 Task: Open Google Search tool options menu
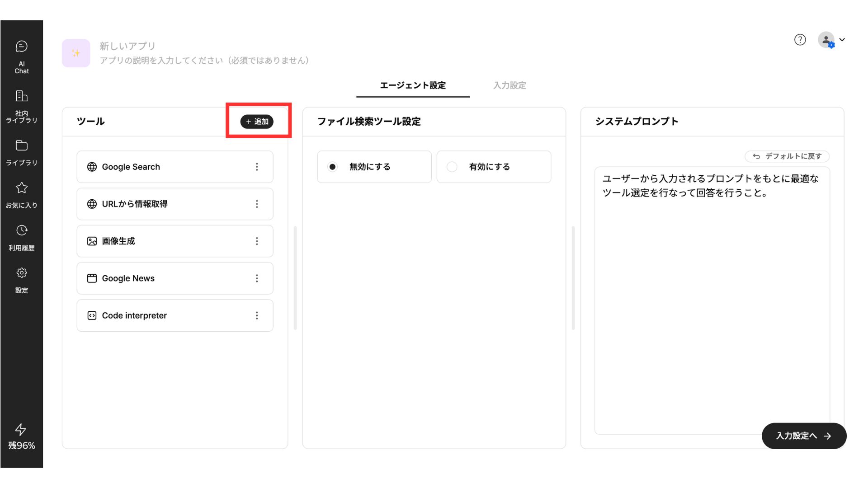[x=257, y=167]
